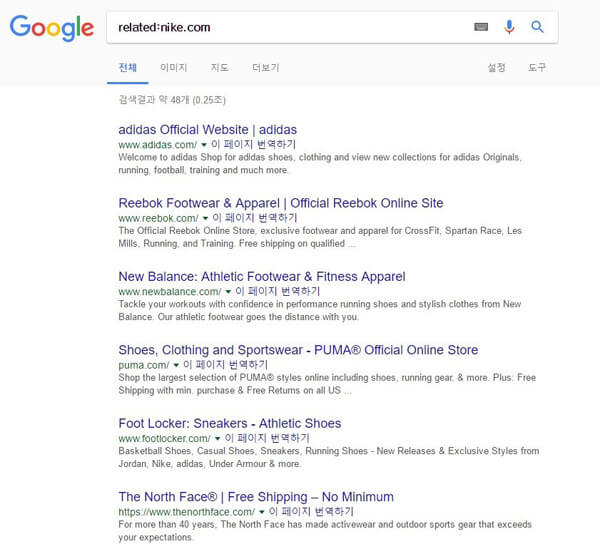Start voice search with microphone icon

[509, 27]
